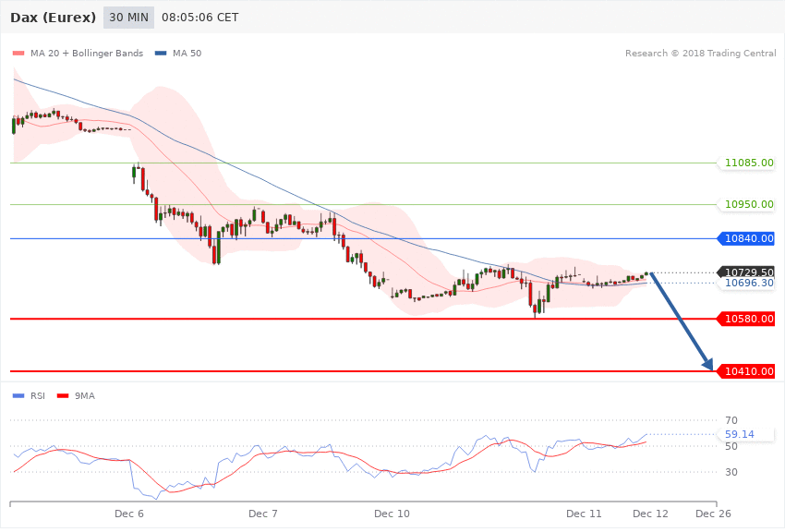Click the Dec 12 date axis label
This screenshot has height=532, width=785.
tap(650, 514)
